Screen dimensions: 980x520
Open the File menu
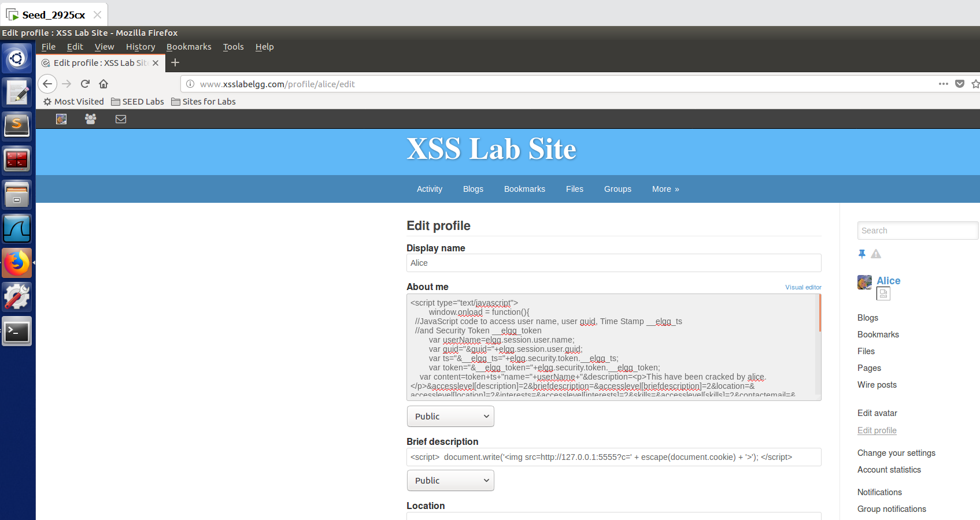(x=49, y=47)
